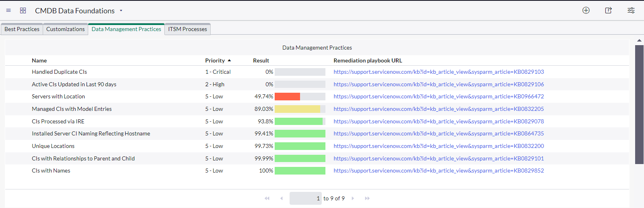Click the scrollbar up arrow
644x208 pixels.
(639, 40)
